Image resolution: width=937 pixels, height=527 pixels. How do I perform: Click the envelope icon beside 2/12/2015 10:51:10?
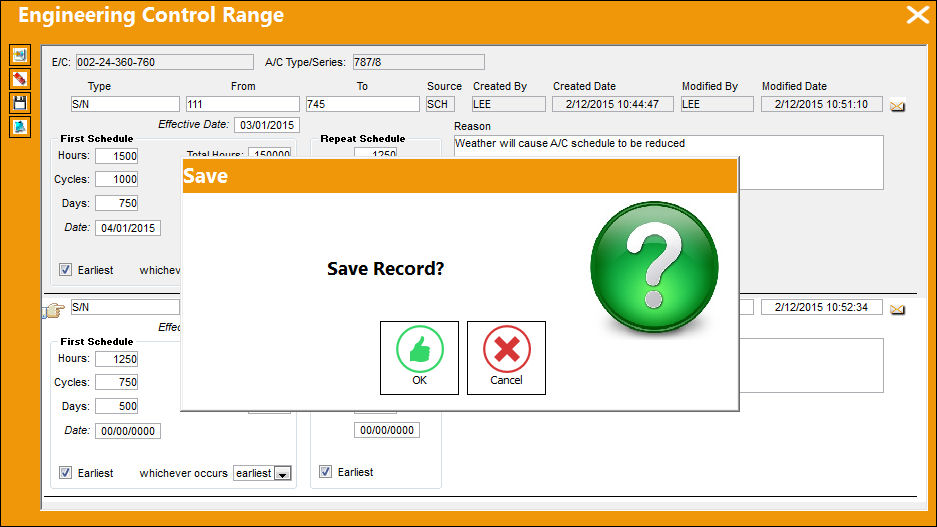tap(897, 106)
